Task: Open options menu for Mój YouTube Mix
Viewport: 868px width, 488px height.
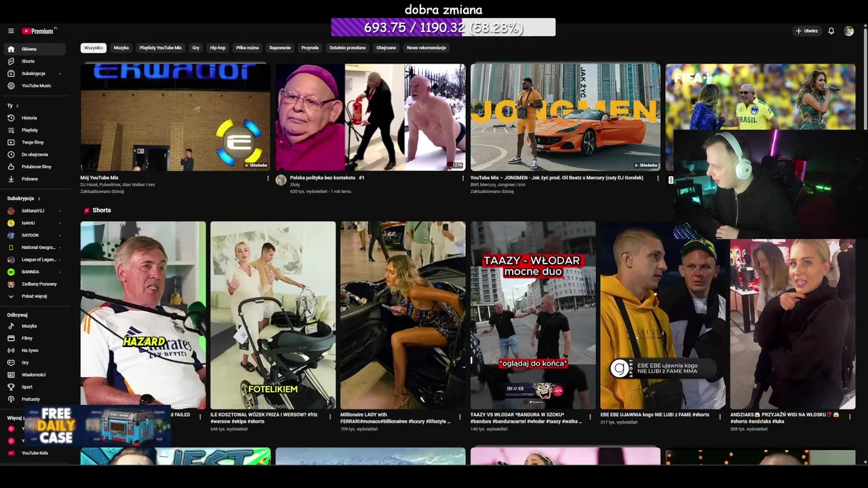Action: click(x=268, y=179)
